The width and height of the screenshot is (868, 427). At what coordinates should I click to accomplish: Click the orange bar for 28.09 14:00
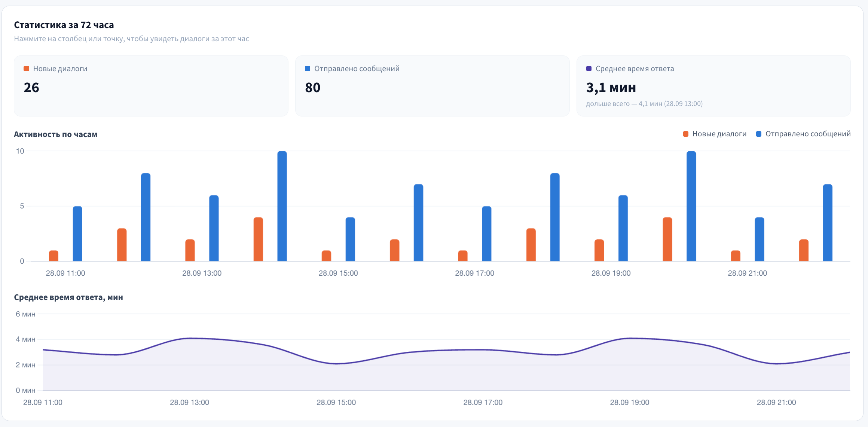click(258, 239)
